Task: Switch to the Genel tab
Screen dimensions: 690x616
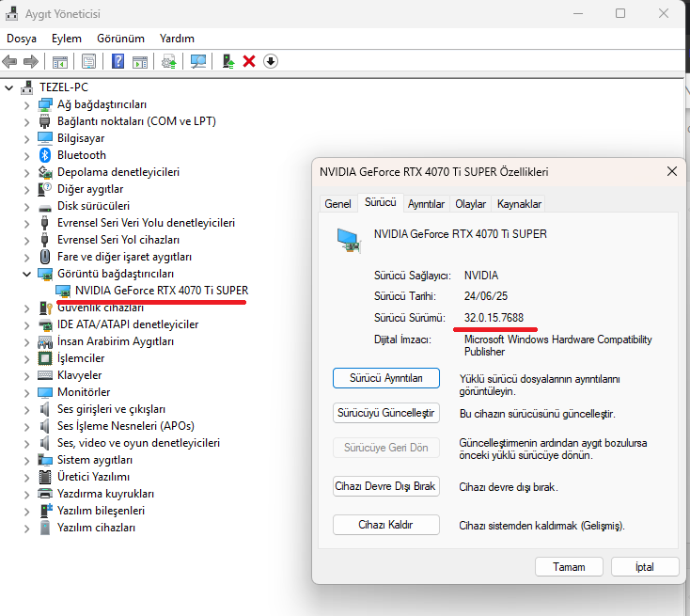Action: point(338,204)
